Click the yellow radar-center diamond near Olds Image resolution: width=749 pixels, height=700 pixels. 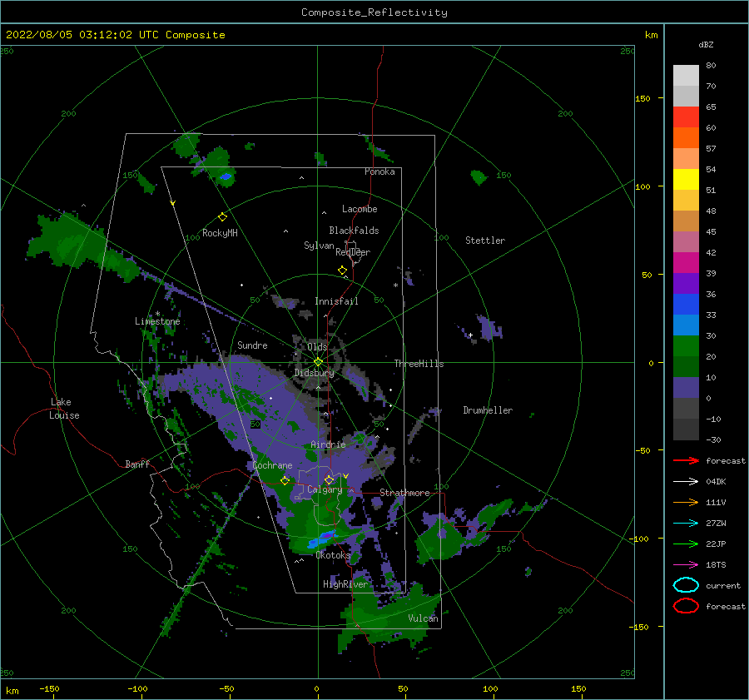coord(318,362)
